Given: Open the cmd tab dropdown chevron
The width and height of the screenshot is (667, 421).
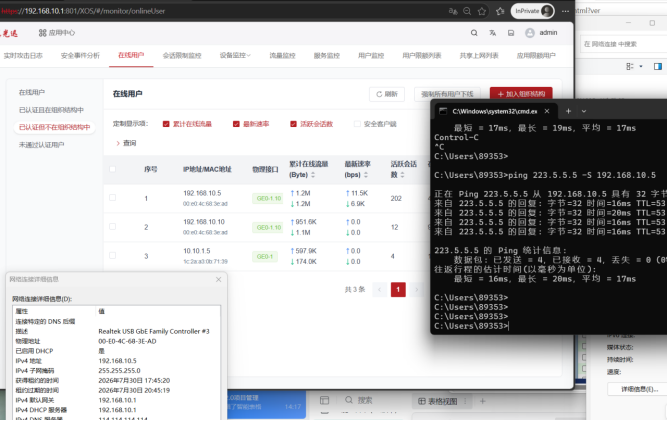Looking at the screenshot, I should (584, 111).
